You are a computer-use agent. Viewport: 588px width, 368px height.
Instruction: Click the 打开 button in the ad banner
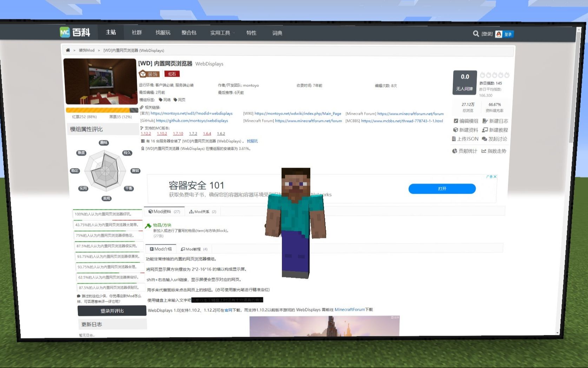coord(442,189)
